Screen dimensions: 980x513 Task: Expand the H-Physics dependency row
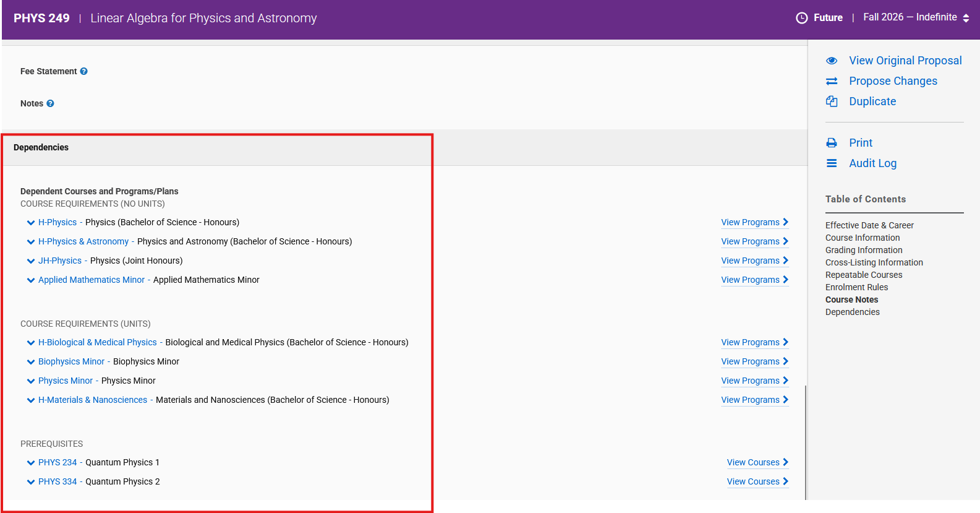pos(31,223)
